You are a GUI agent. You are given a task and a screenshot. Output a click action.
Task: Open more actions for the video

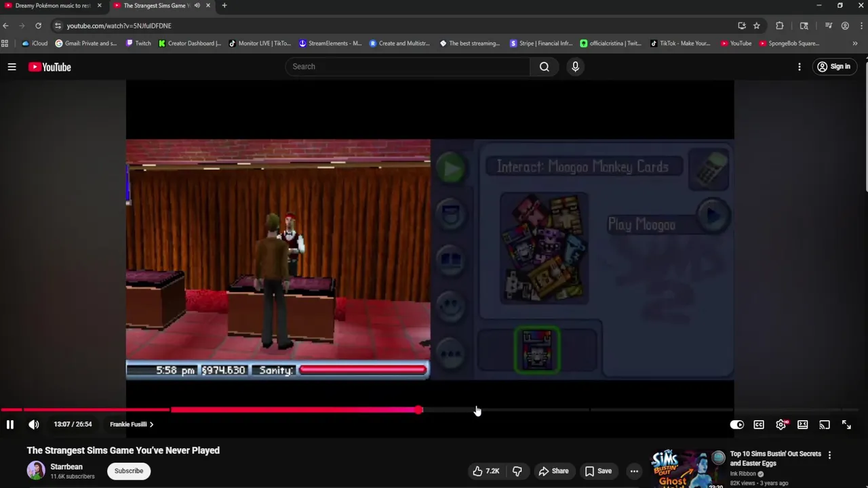[x=634, y=471]
